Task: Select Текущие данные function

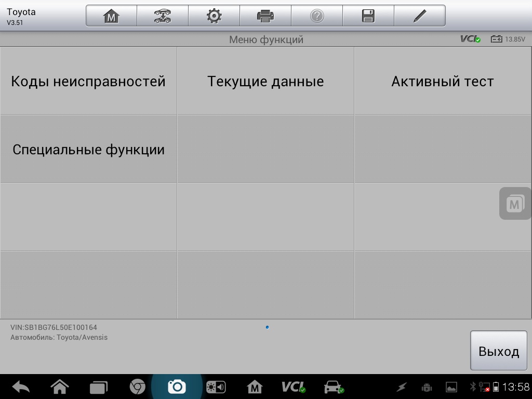Action: pyautogui.click(x=265, y=81)
